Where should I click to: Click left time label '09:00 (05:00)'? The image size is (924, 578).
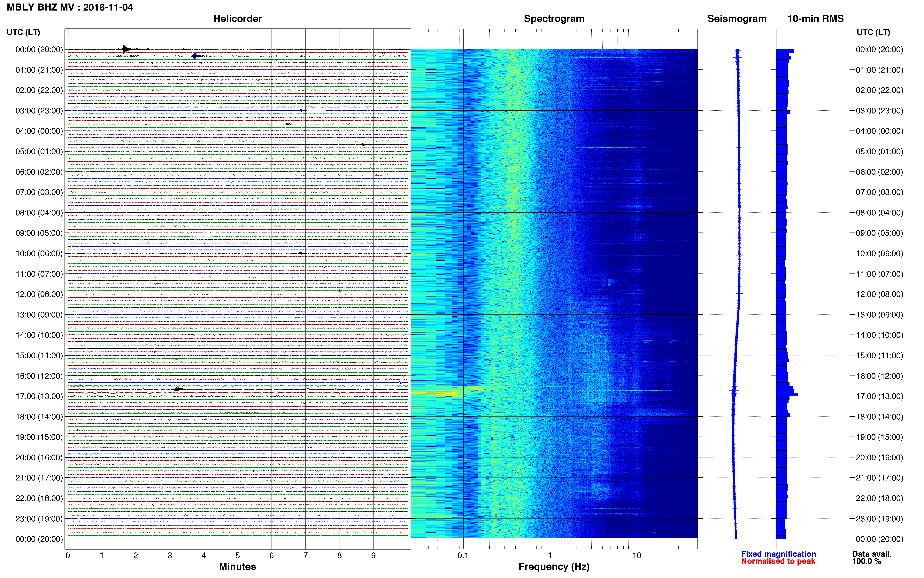[39, 233]
